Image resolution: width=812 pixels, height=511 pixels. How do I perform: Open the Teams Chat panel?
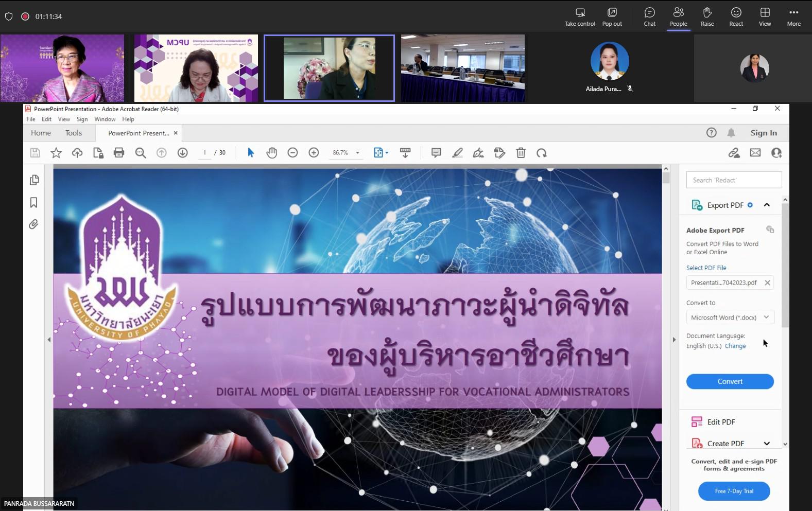(x=650, y=17)
